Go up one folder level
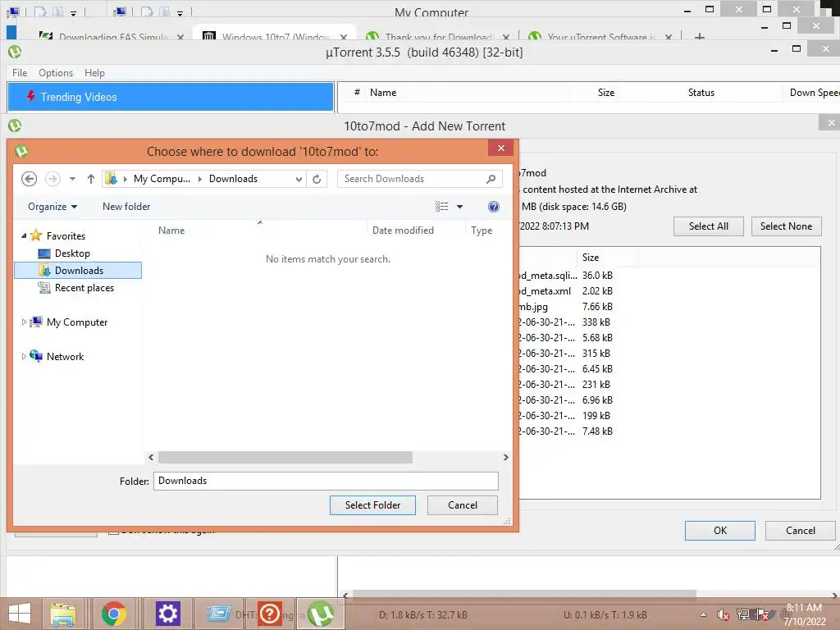 point(90,179)
